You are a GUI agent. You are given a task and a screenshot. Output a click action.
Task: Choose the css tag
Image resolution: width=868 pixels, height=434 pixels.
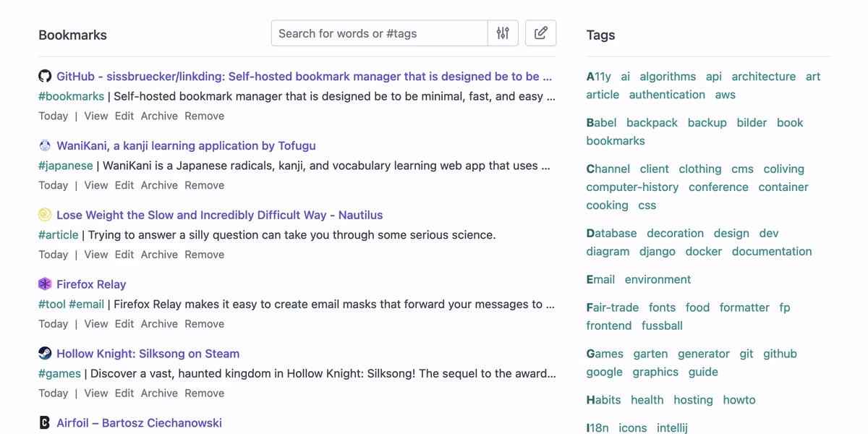(x=647, y=205)
